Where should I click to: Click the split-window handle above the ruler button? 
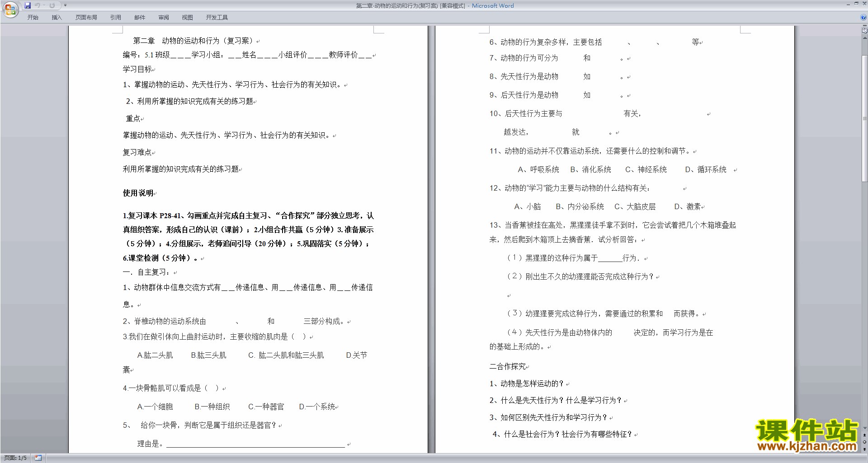(x=865, y=25)
